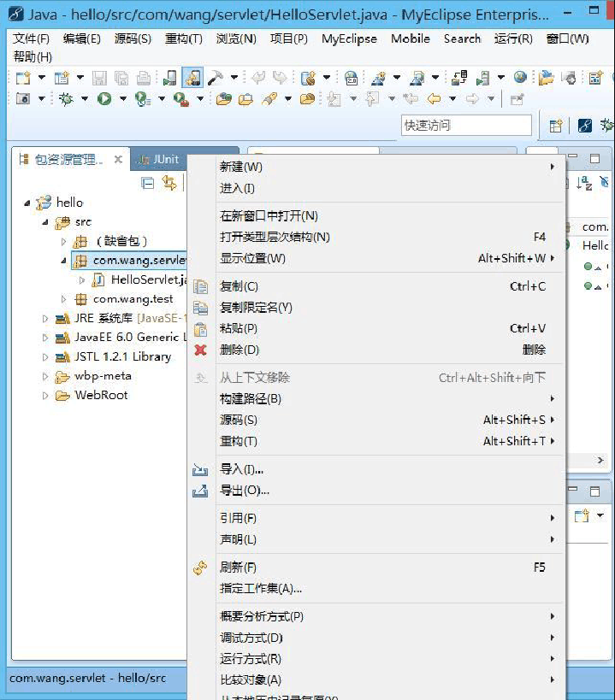The image size is (615, 700).
Task: Expand the JRE 系统库 library node
Action: coord(45,319)
